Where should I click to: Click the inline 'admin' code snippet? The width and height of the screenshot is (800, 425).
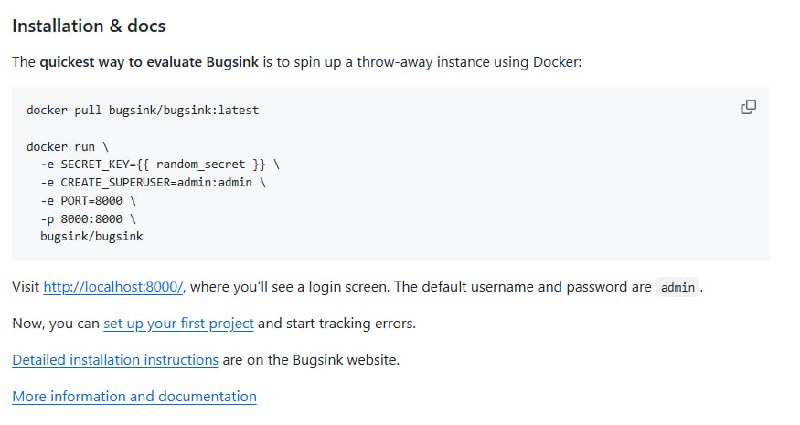678,288
